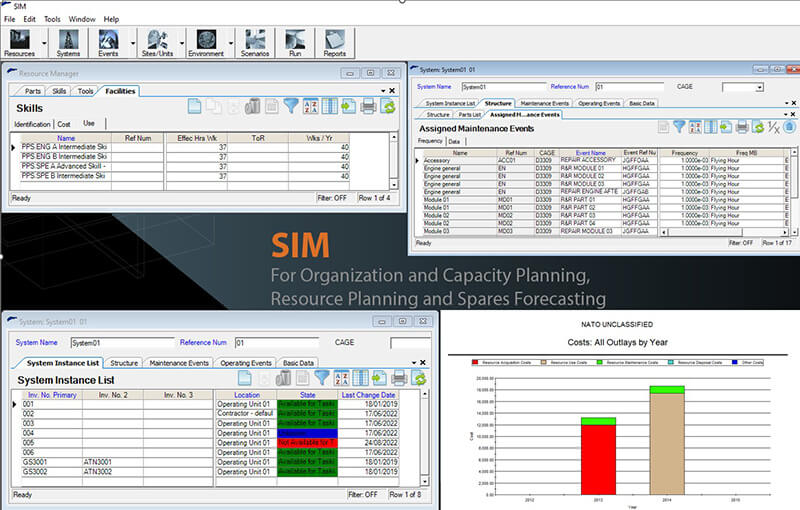Open tab list arrow beside Basic Data, System Instance List window
800x510 pixels.
414,363
